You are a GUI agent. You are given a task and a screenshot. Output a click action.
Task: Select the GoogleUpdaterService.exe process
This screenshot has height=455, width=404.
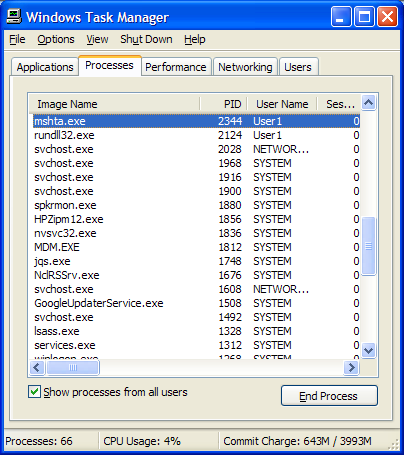[x=196, y=303]
